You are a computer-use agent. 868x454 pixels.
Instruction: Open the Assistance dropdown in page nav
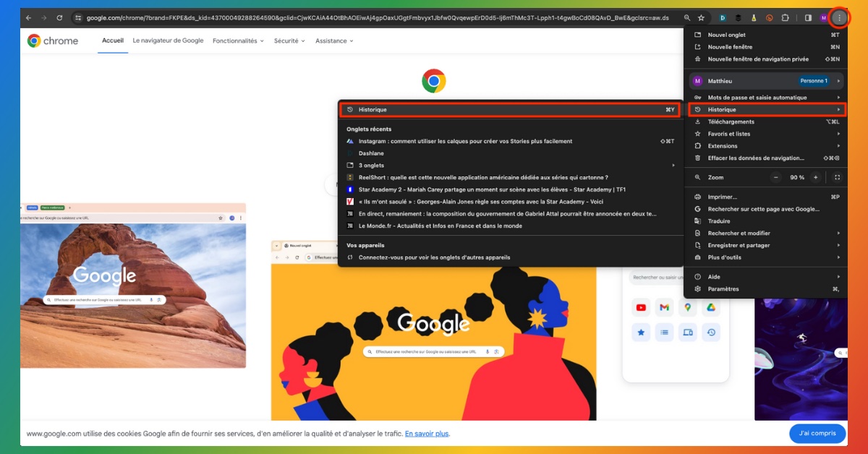click(334, 41)
